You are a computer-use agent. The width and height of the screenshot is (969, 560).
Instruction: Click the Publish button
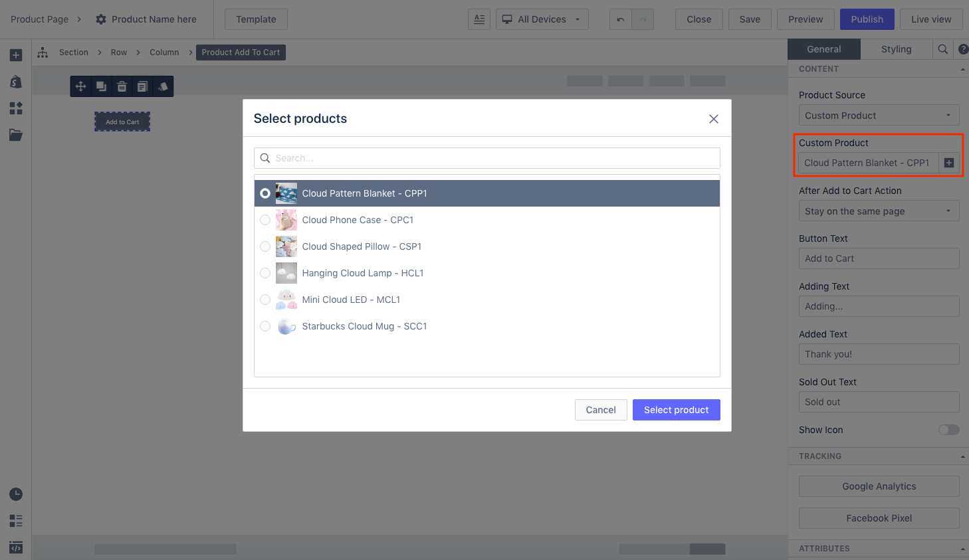(867, 19)
